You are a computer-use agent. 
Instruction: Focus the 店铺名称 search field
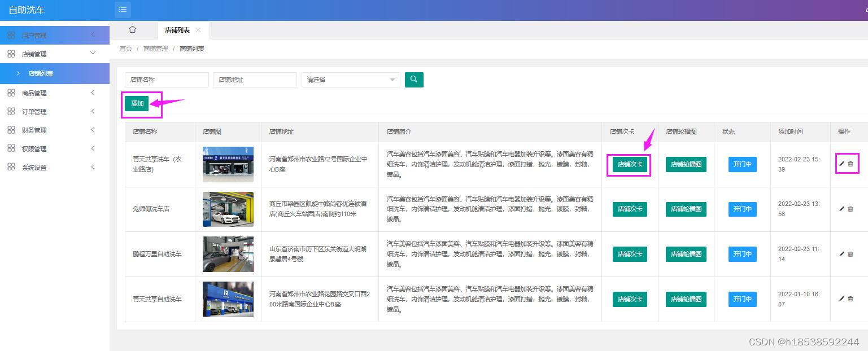pyautogui.click(x=167, y=80)
